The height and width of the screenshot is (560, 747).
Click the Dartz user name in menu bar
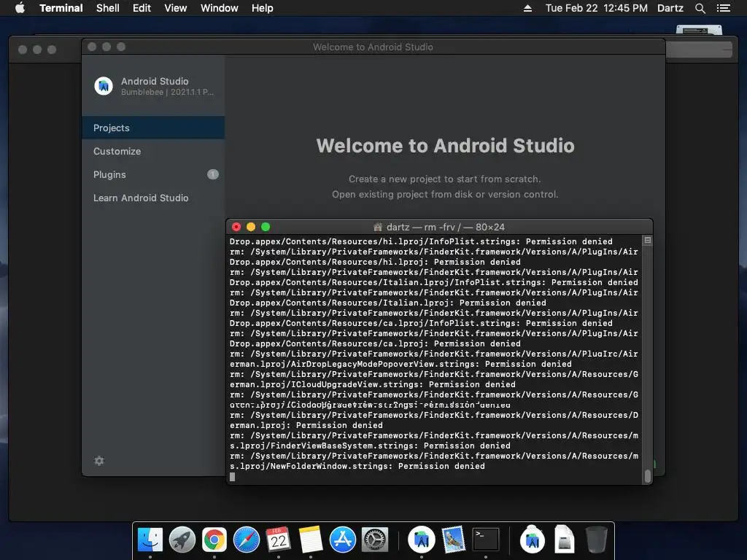[670, 8]
